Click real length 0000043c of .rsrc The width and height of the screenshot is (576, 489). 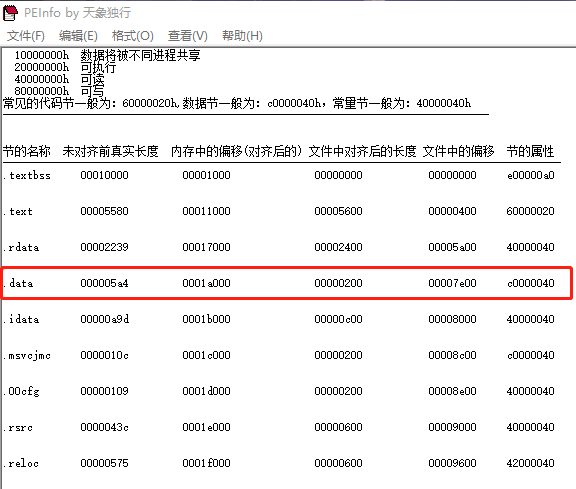pyautogui.click(x=104, y=427)
